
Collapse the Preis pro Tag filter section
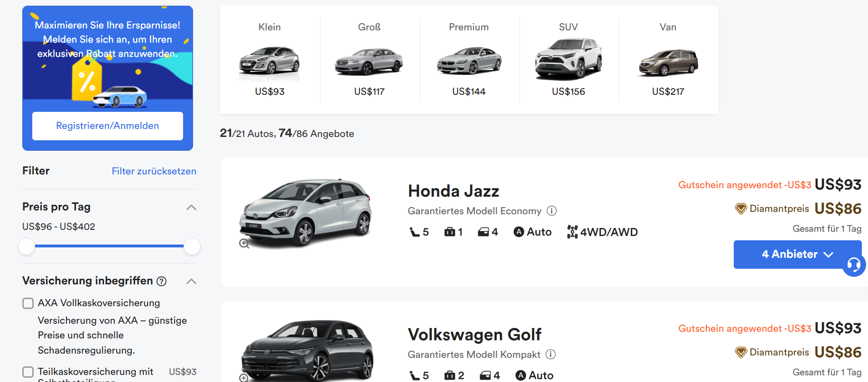click(x=191, y=207)
